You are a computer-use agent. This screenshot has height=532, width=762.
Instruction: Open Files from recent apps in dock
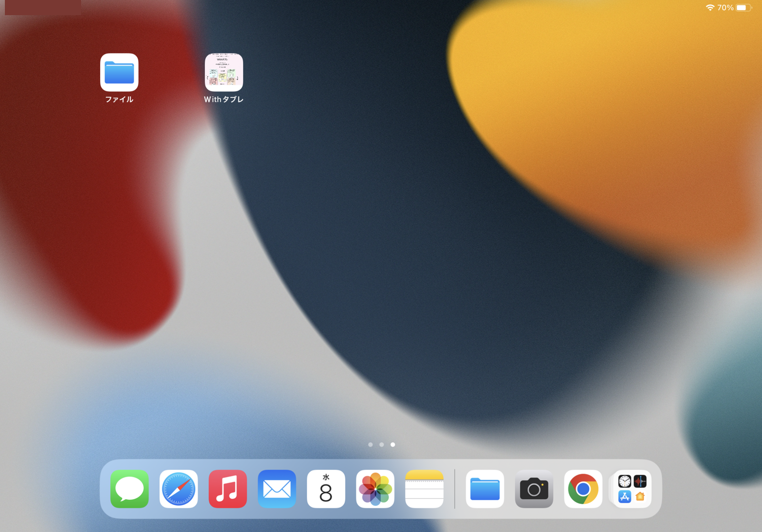click(x=485, y=489)
